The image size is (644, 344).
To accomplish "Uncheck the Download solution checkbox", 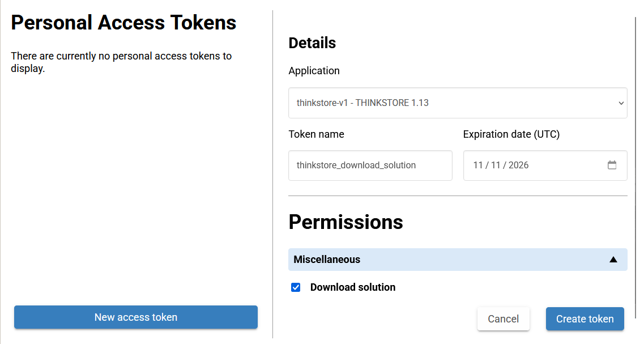I will point(296,287).
